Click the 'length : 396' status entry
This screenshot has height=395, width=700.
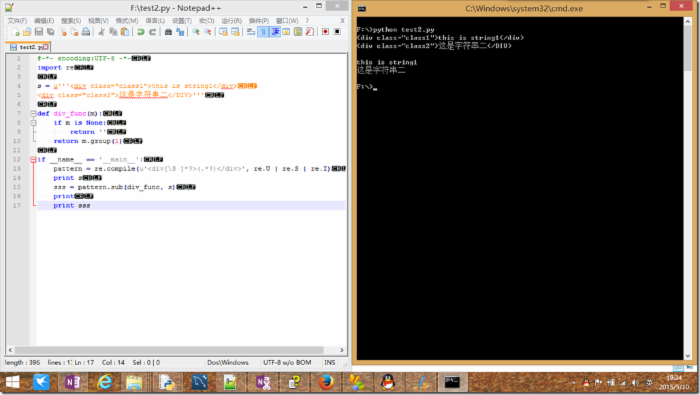22,362
